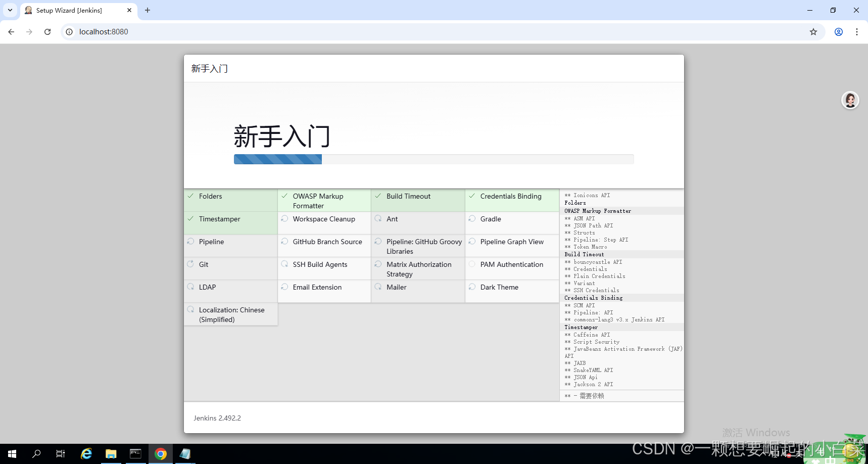
Task: Click the spinner icon beside Git plugin
Action: (x=190, y=264)
